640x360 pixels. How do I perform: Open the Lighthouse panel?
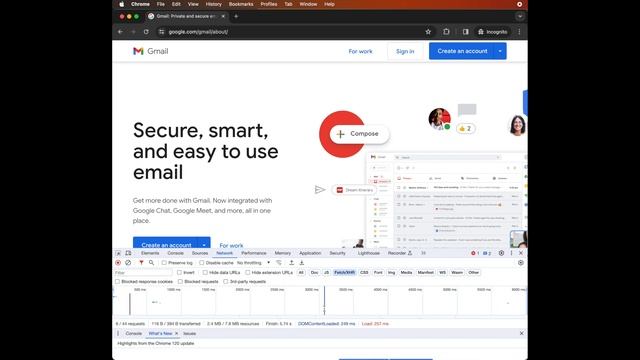click(369, 253)
